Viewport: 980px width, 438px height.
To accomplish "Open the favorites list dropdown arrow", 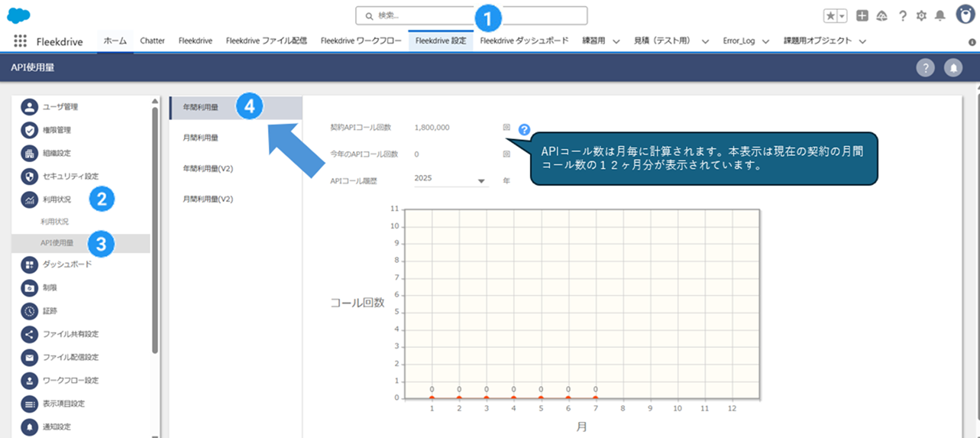I will [842, 15].
